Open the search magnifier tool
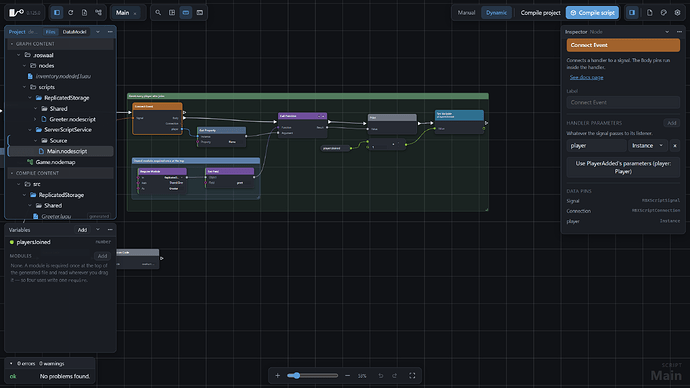This screenshot has height=388, width=690. (158, 13)
